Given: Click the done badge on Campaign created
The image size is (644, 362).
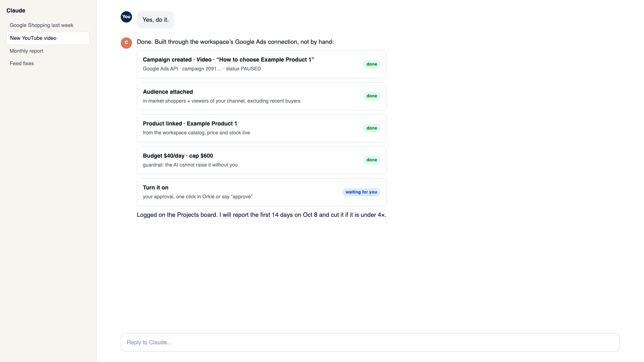Looking at the screenshot, I should 372,64.
